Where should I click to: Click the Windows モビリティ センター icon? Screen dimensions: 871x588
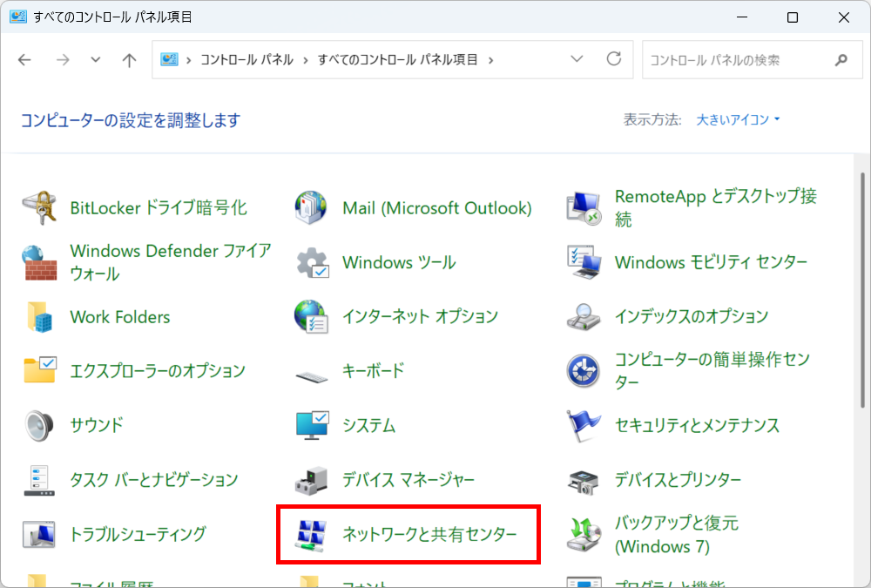point(584,262)
